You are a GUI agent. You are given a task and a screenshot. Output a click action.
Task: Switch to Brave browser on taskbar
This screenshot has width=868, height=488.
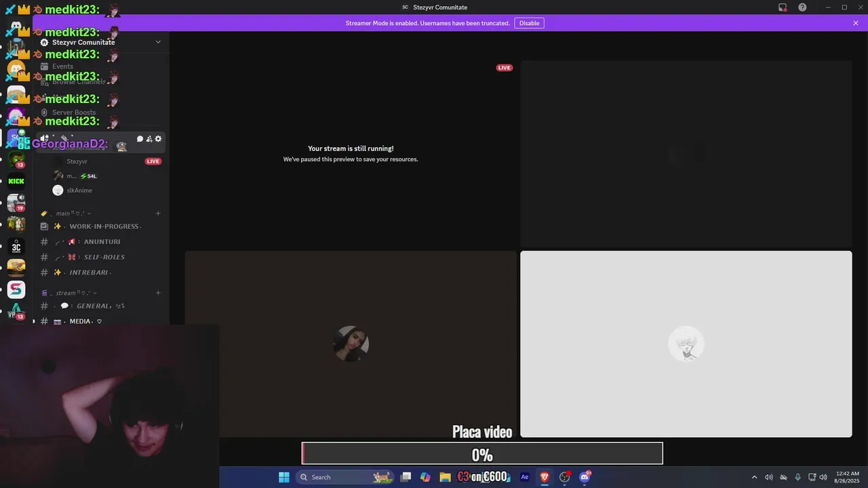[x=544, y=477]
